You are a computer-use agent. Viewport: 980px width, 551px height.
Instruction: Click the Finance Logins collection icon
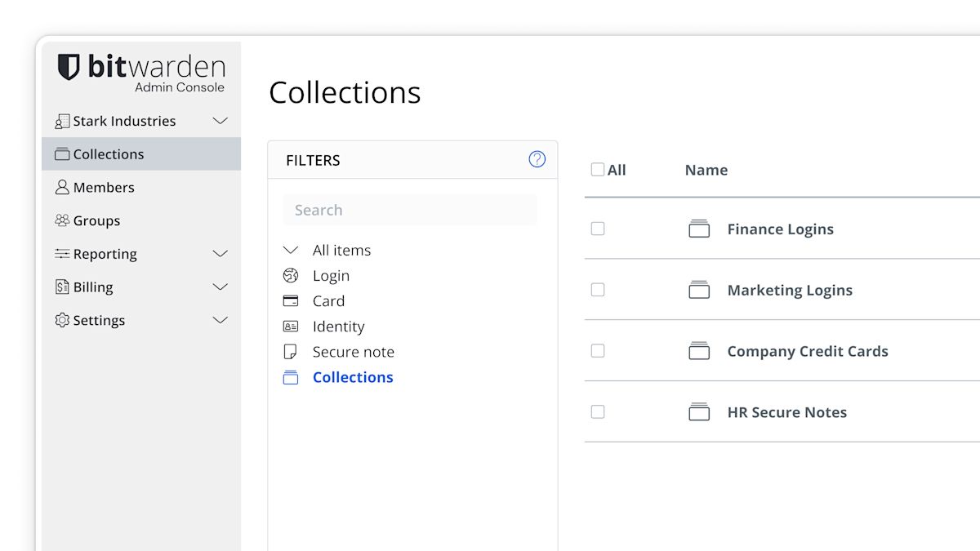click(699, 229)
